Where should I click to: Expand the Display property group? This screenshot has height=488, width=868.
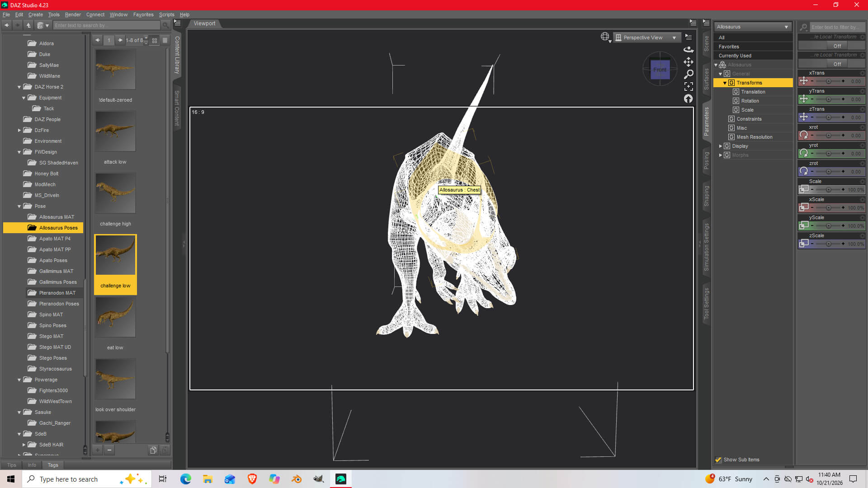click(720, 146)
